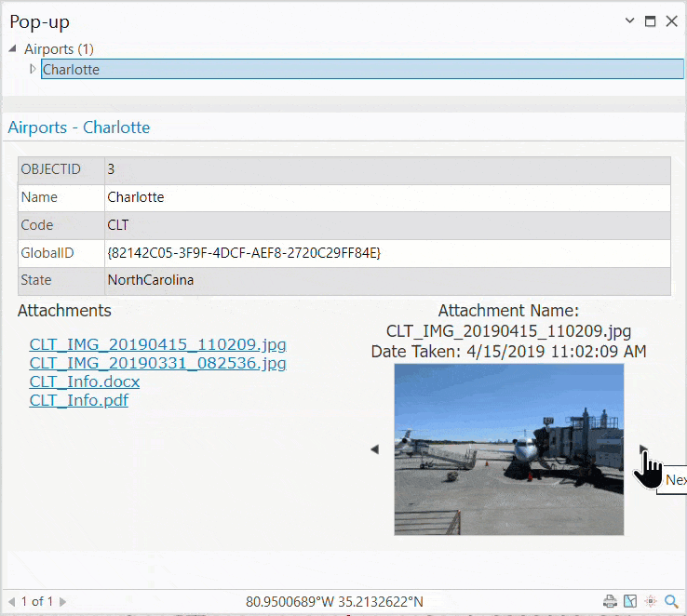Click the GlobalID value cell
Viewport: 687px width, 616px height.
click(388, 253)
